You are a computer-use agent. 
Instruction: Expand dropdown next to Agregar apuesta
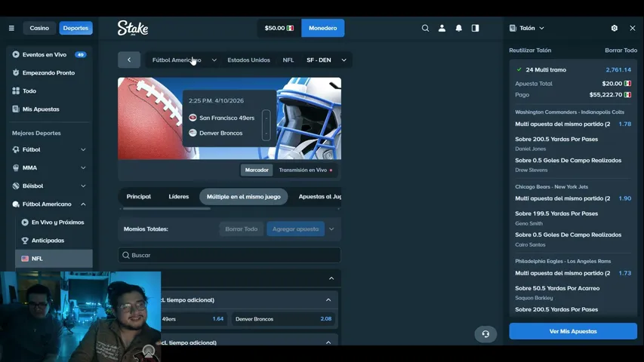pos(331,229)
